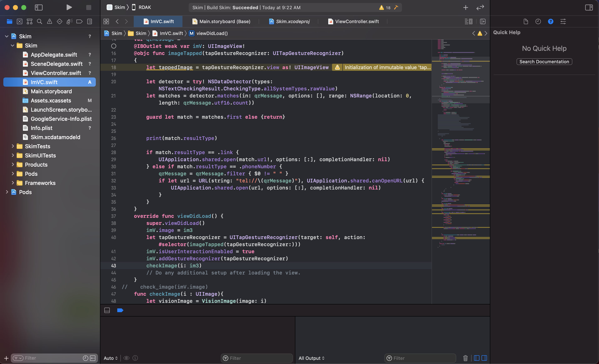The height and width of the screenshot is (364, 599).
Task: Open the Issue navigator warning icon
Action: 49,22
